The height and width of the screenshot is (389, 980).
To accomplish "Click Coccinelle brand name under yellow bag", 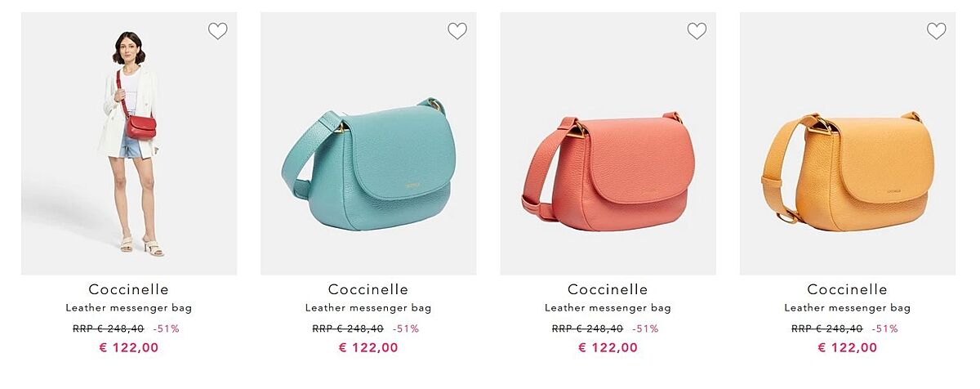I will point(848,289).
